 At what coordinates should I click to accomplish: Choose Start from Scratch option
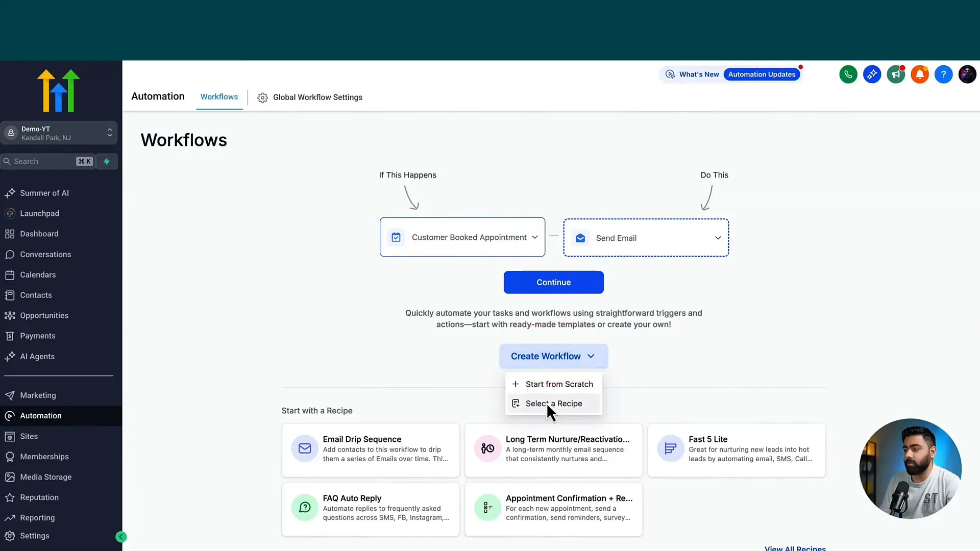[554, 384]
